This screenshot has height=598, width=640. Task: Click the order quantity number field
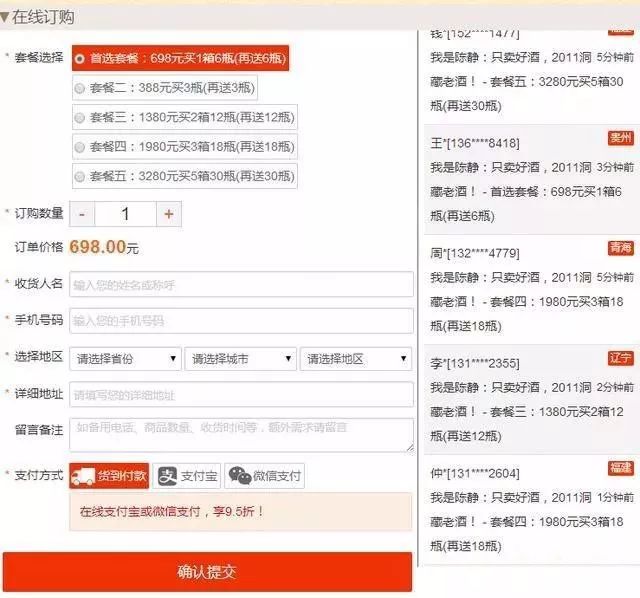[x=125, y=214]
